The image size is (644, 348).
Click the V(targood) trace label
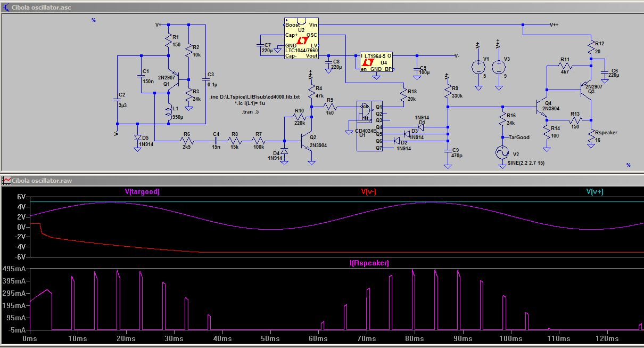click(x=141, y=191)
